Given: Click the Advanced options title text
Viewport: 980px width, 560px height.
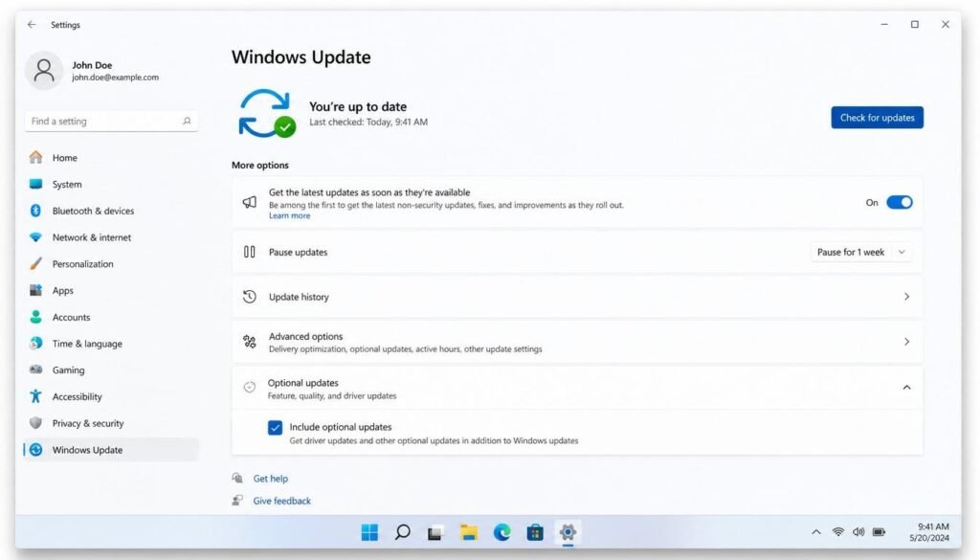Looking at the screenshot, I should [305, 336].
